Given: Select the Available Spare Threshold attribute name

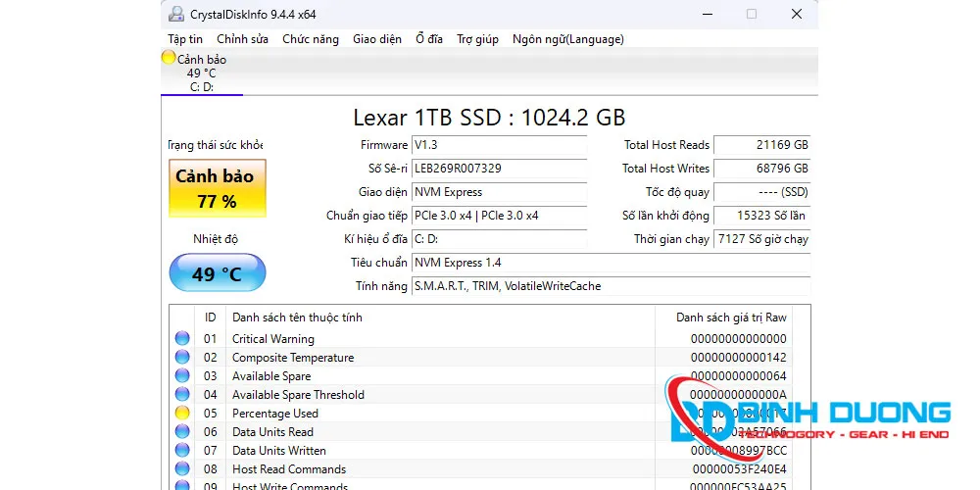Looking at the screenshot, I should [x=298, y=395].
